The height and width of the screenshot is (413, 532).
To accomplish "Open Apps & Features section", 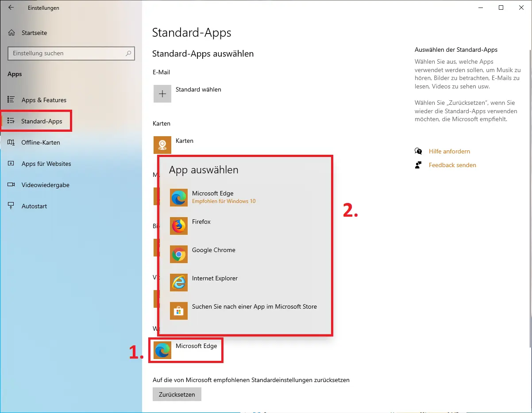I will 43,100.
